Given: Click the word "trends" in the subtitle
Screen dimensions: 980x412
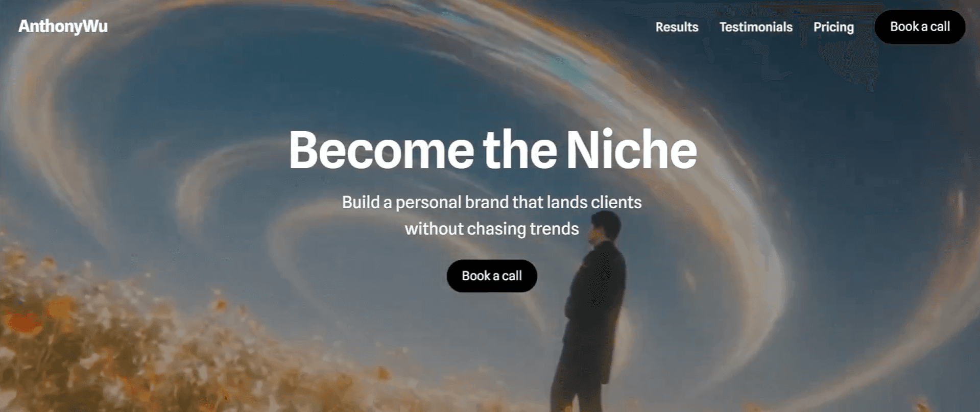Looking at the screenshot, I should 554,229.
